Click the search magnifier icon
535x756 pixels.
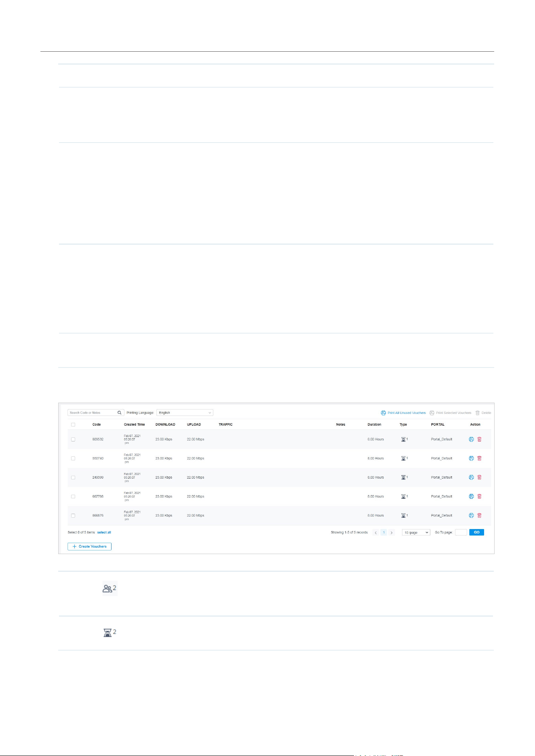point(120,413)
